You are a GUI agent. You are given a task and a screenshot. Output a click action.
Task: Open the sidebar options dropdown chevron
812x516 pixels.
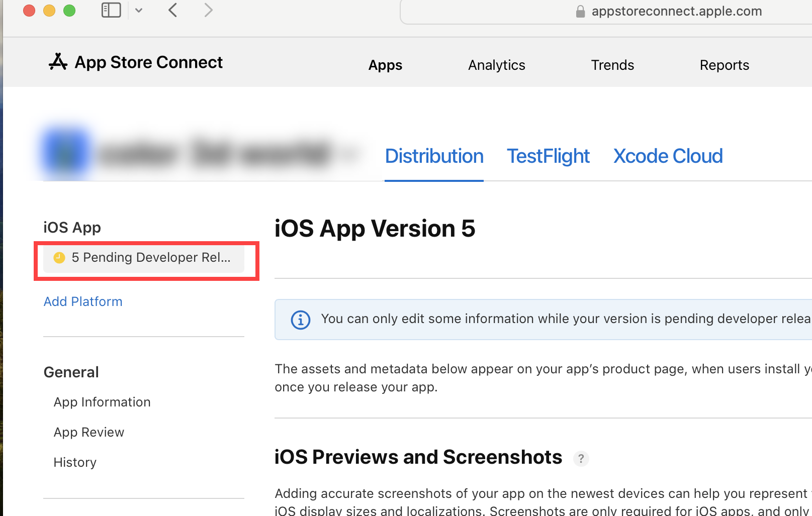(139, 10)
